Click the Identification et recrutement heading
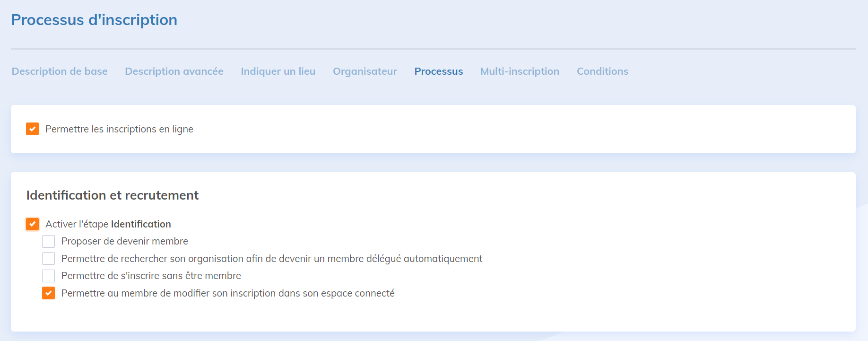Viewport: 868px width, 341px height. click(113, 195)
